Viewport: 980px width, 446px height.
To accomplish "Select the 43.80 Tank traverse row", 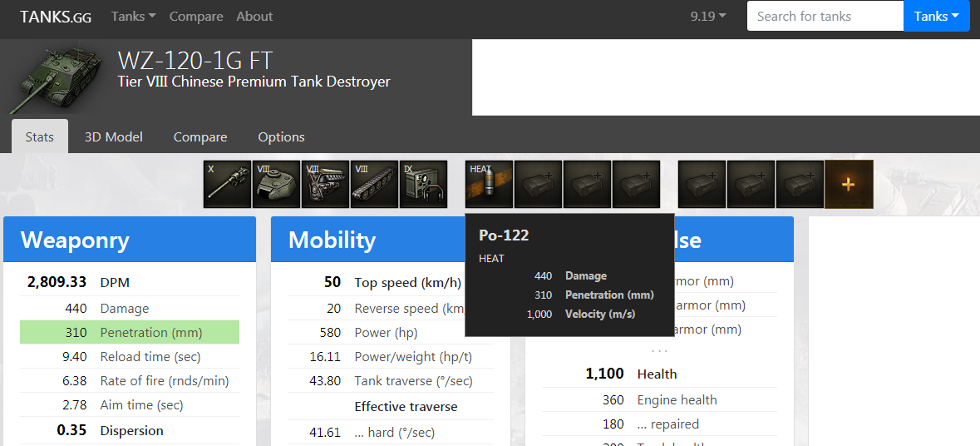I will (x=390, y=380).
